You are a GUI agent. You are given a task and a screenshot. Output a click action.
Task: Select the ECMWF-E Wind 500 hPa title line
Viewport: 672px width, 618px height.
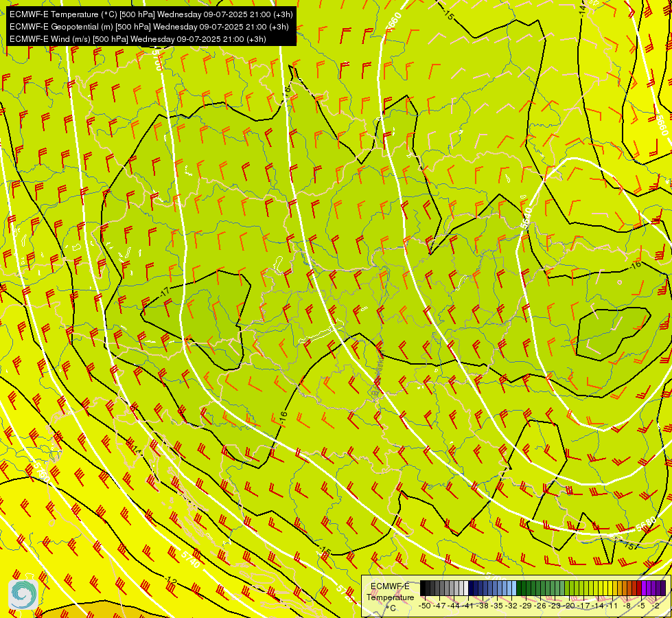pyautogui.click(x=138, y=39)
